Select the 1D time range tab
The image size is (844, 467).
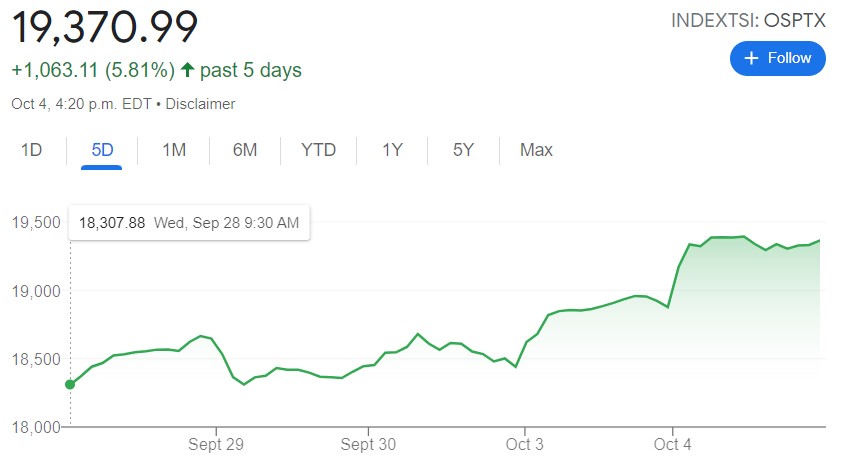[x=32, y=150]
